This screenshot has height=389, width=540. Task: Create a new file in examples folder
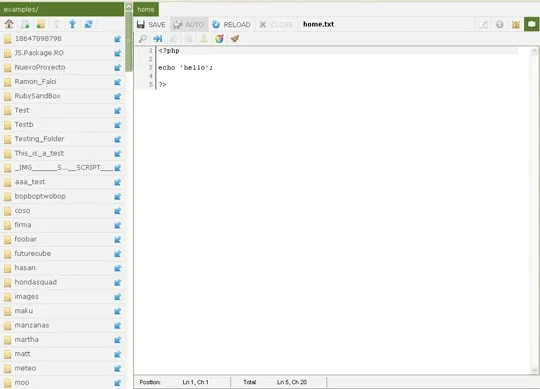(x=25, y=24)
